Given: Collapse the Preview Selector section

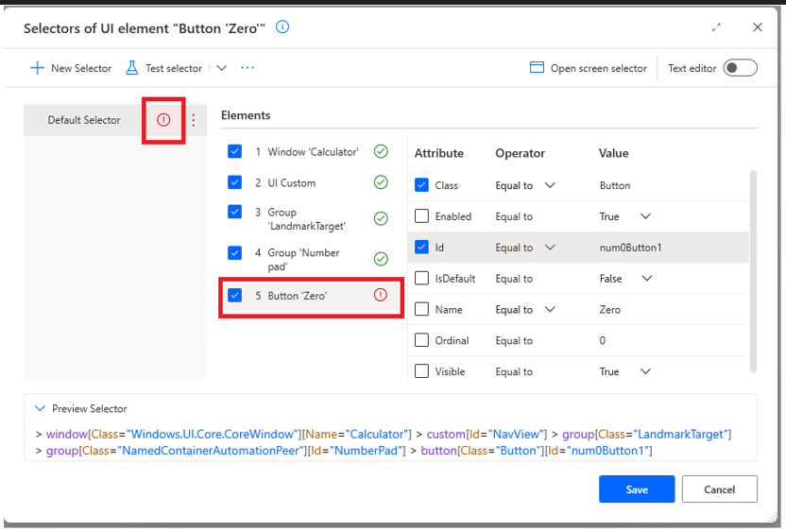Looking at the screenshot, I should tap(40, 408).
